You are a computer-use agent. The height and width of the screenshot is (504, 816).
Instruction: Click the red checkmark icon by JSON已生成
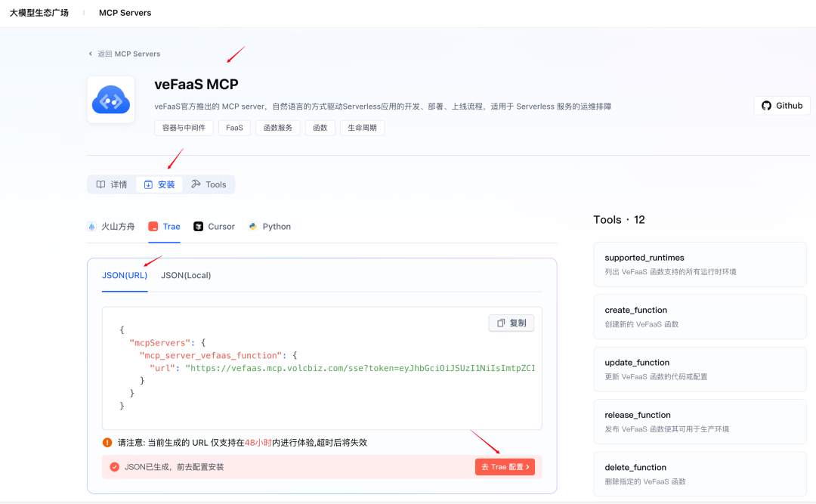[x=115, y=467]
